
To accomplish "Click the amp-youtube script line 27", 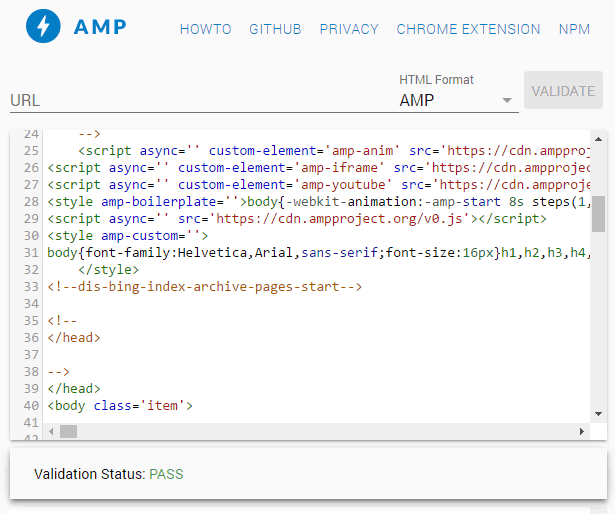I will (318, 185).
